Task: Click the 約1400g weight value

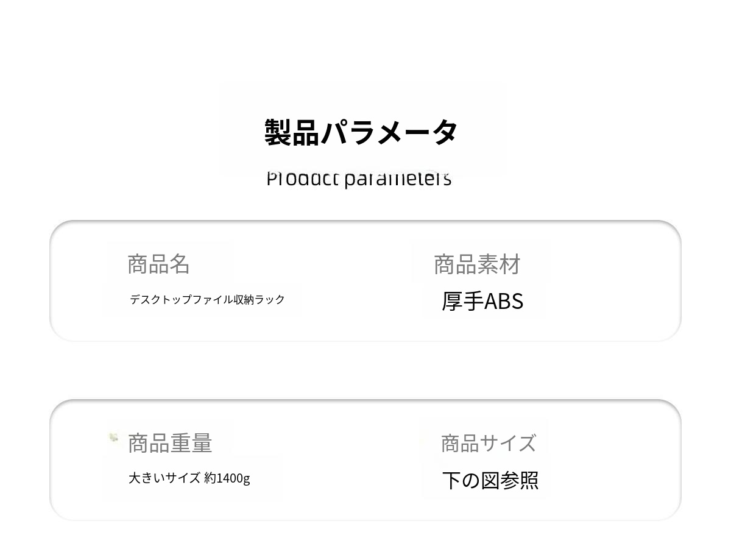Action: click(227, 478)
